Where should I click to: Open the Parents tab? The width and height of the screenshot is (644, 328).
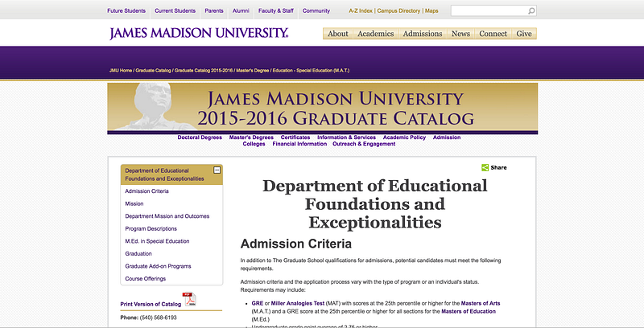coord(214,10)
